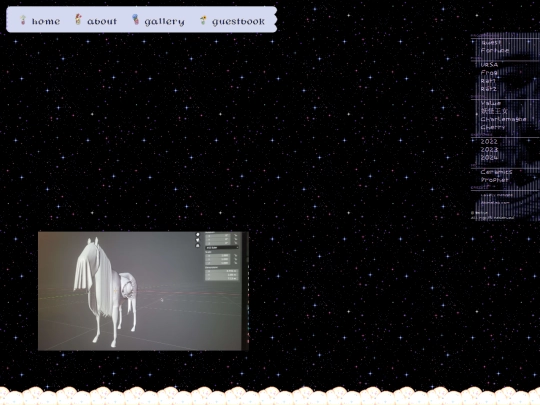Select the Chinese-titled entry in the sidebar

[x=494, y=111]
